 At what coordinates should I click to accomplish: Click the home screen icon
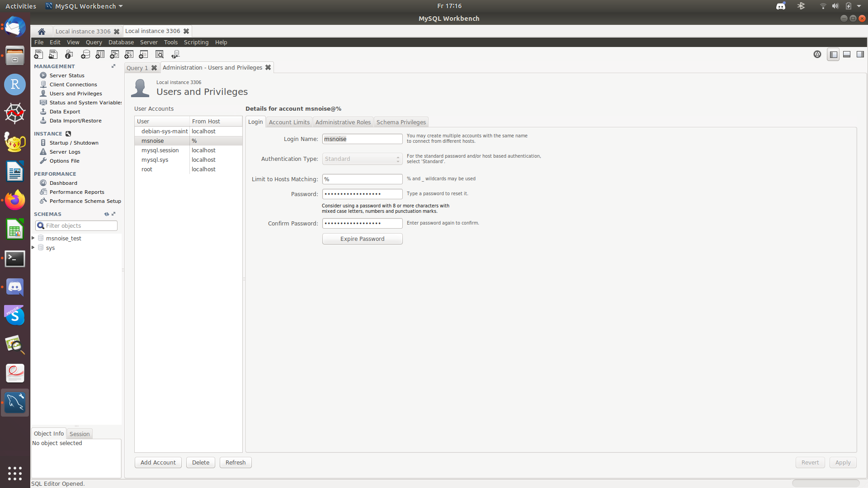[x=42, y=31]
